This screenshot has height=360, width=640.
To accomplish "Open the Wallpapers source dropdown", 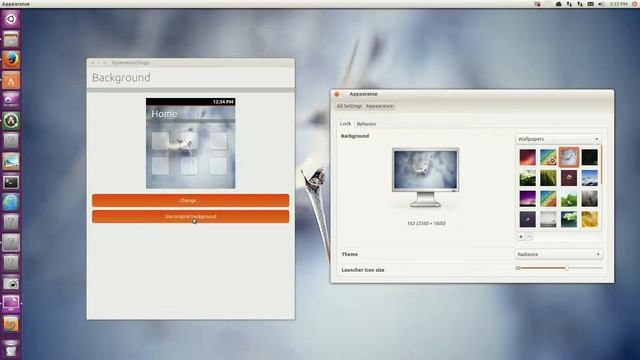I will [558, 139].
